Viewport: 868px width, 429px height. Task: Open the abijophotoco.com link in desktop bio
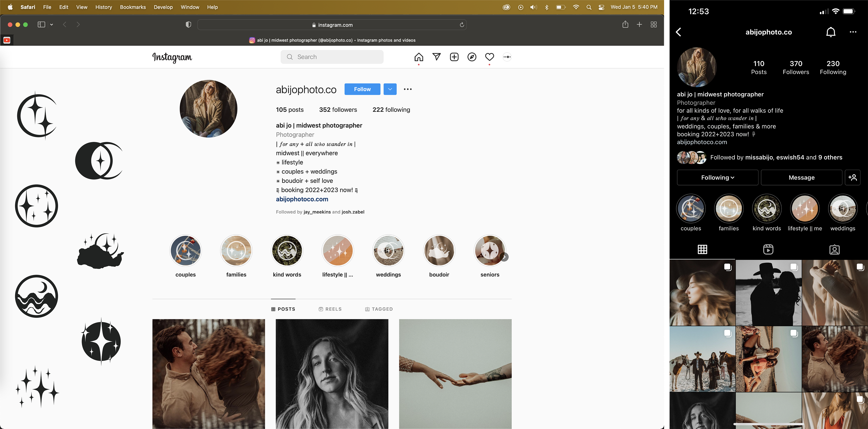(x=302, y=199)
